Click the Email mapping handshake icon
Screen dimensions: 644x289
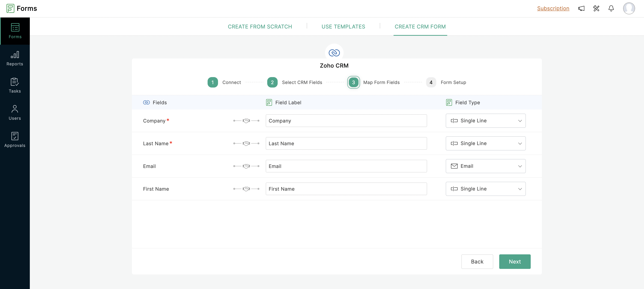[246, 166]
